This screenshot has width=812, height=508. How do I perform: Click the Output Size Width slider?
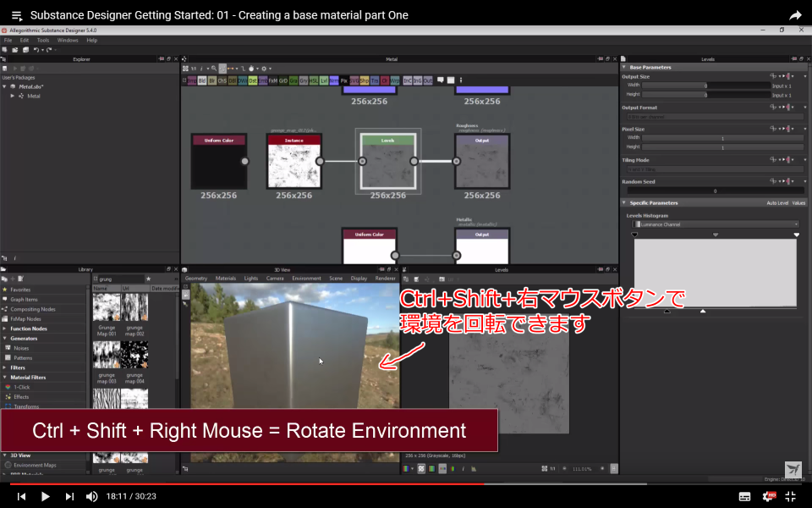coord(705,86)
